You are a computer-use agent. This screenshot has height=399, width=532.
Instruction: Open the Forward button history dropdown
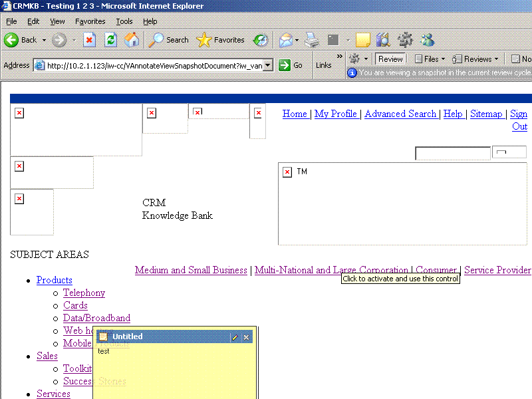(x=74, y=40)
